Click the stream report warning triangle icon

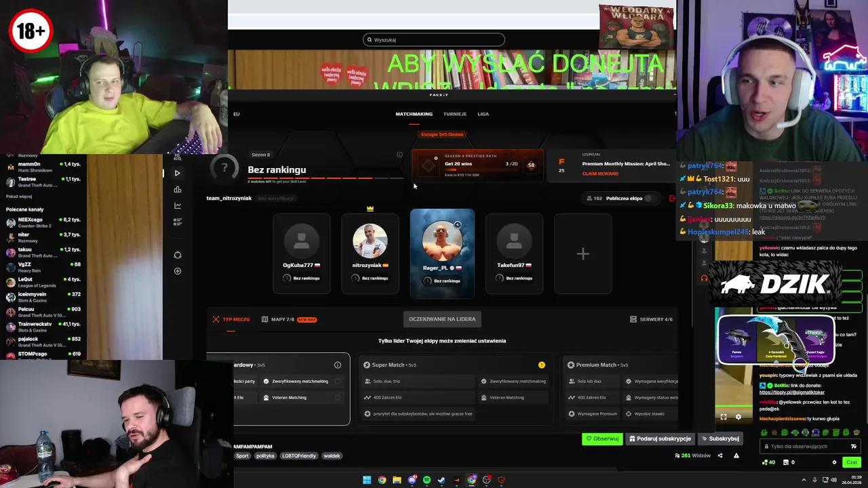click(x=736, y=455)
